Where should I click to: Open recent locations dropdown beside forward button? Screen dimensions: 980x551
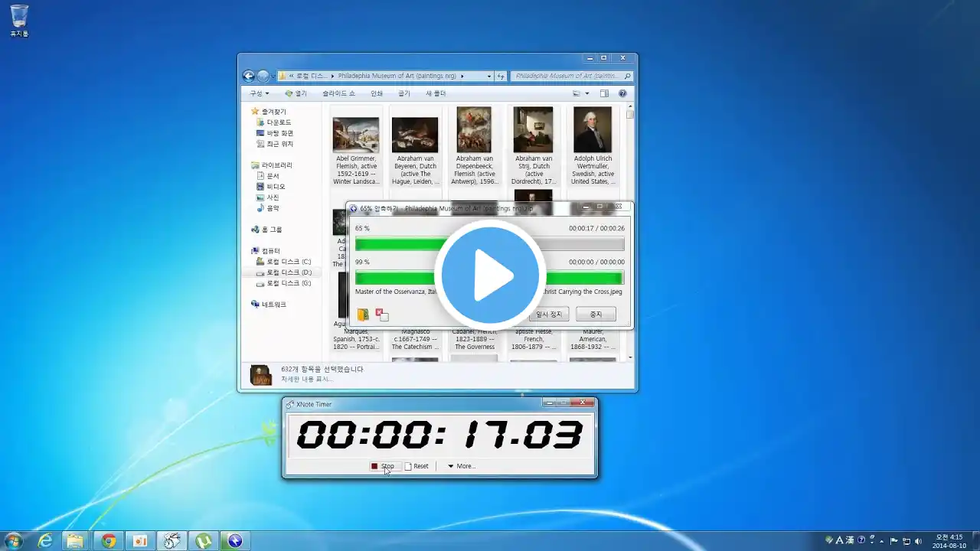[273, 77]
